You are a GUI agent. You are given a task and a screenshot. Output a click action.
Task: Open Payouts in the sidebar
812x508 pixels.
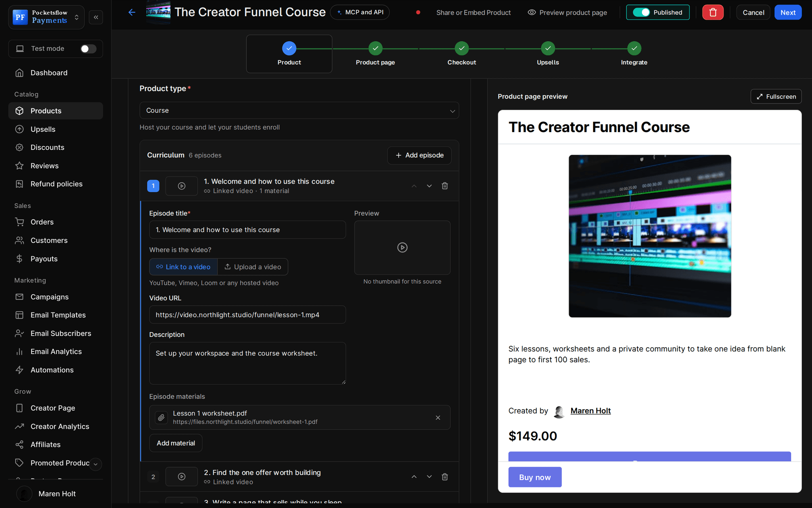[x=56, y=259]
